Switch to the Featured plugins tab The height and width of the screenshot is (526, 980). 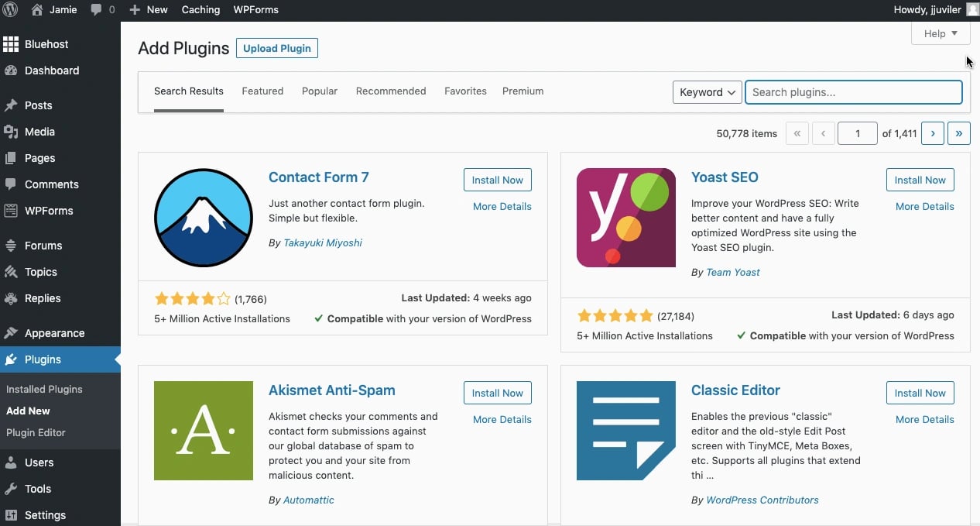262,91
